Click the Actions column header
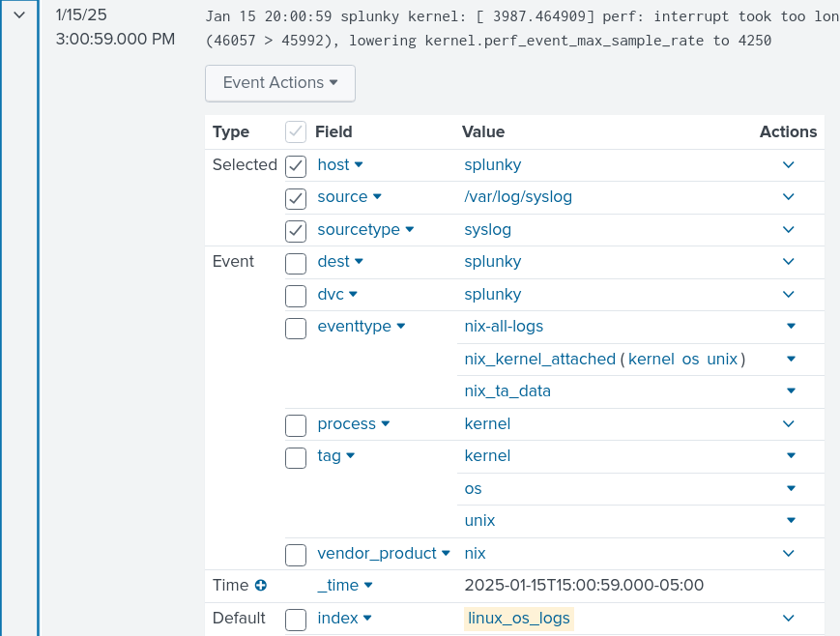Screen dimensions: 840x636 coord(788,131)
